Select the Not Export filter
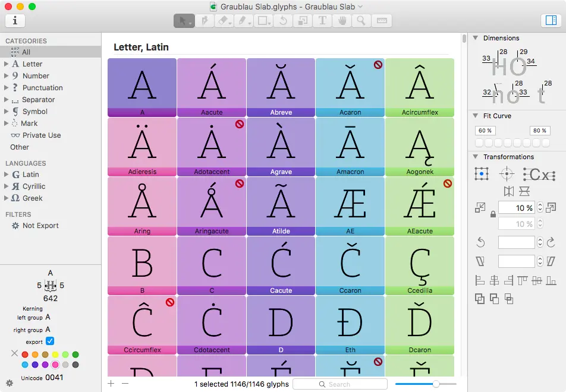566x392 pixels. tap(51, 225)
